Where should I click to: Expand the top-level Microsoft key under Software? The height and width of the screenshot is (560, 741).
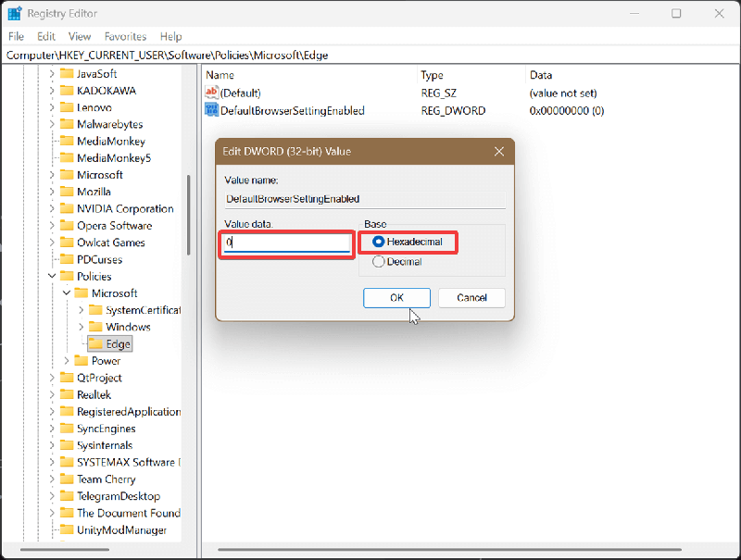pos(52,175)
